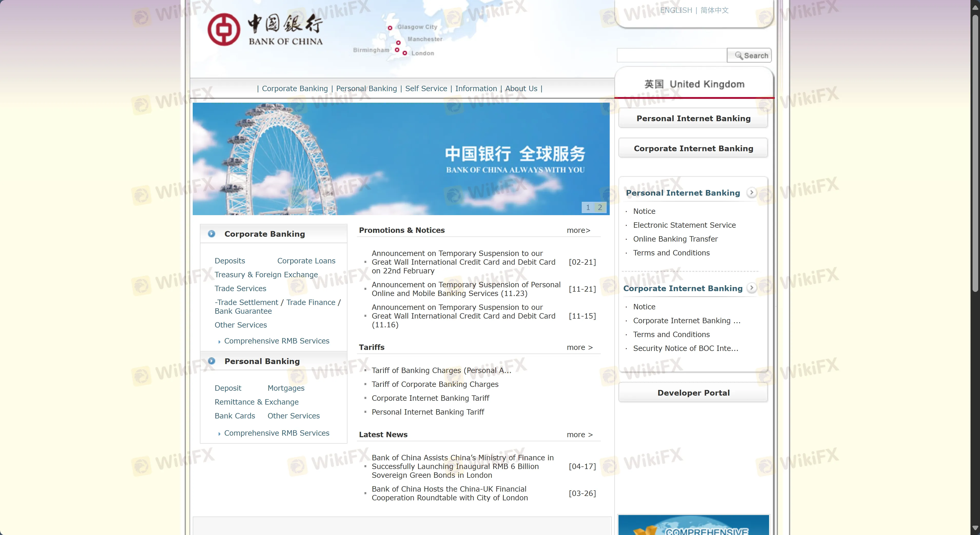This screenshot has height=535, width=980.
Task: Click chevron icon next to Personal Internet Banking
Action: click(x=751, y=193)
